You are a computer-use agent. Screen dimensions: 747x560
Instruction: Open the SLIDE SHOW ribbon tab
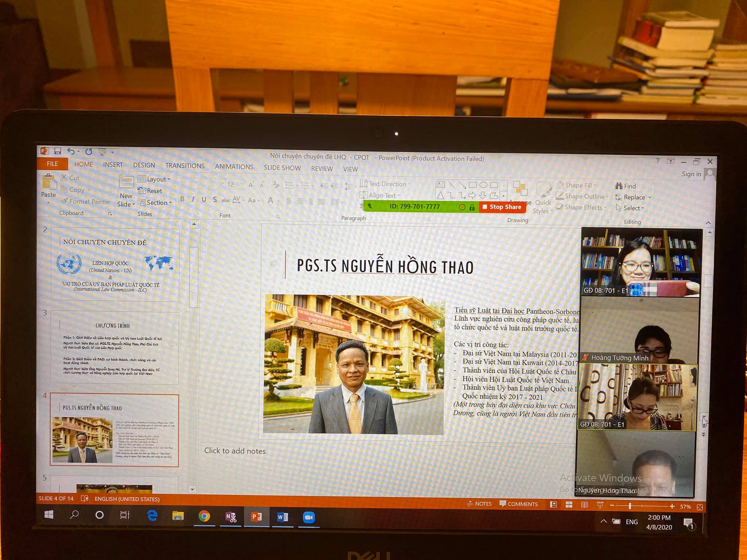tap(282, 168)
